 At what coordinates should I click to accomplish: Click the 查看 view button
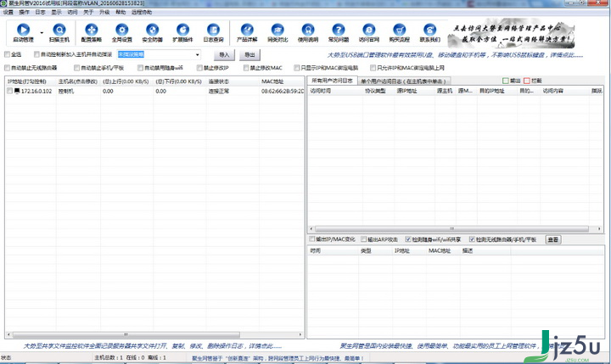tap(553, 239)
